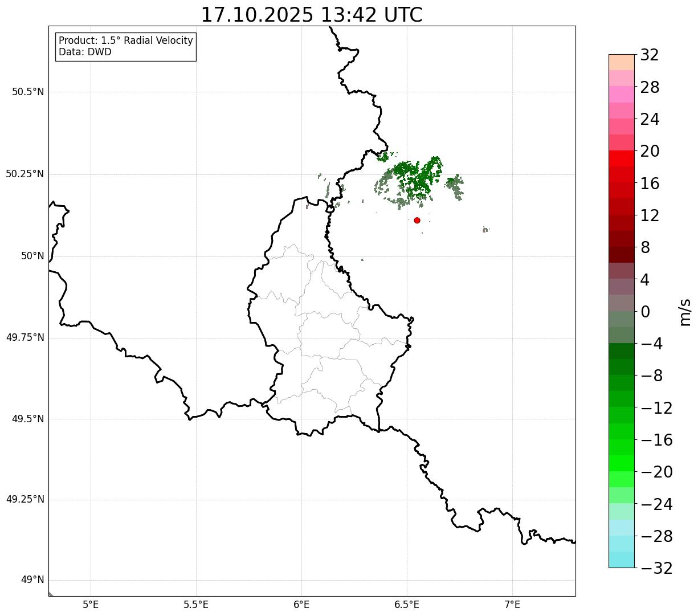Click the small isolated echo near 6.9°E
The width and height of the screenshot is (698, 616).
[485, 229]
